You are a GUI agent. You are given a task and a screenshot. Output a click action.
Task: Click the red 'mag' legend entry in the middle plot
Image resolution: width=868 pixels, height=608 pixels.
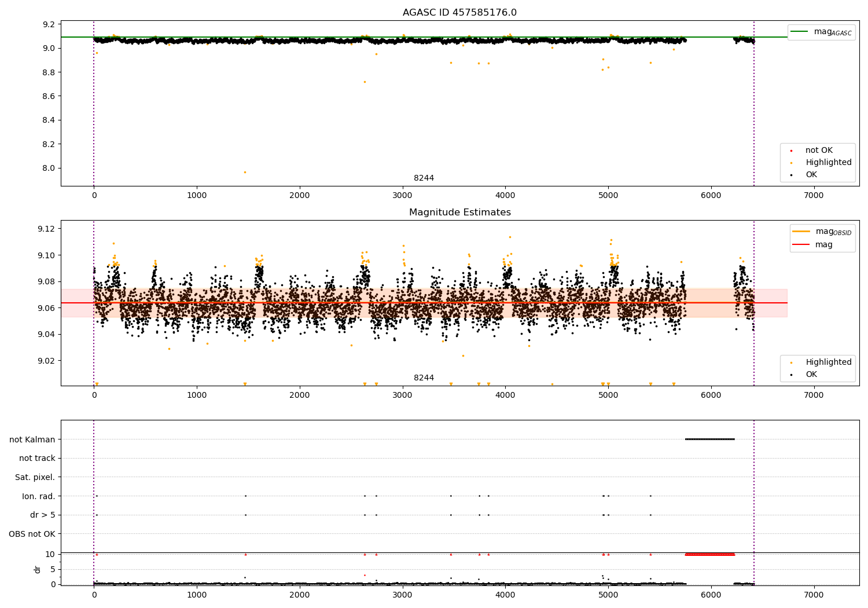[812, 245]
